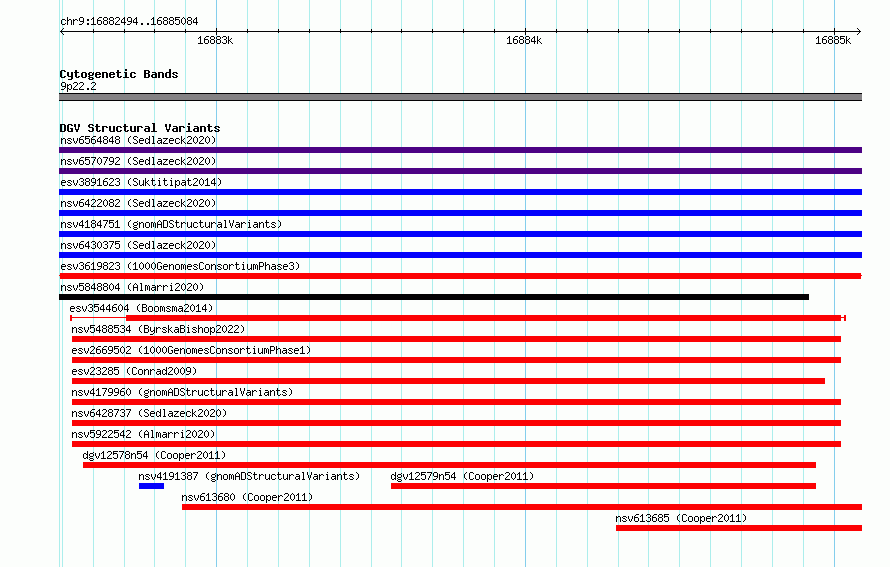This screenshot has width=890, height=567.
Task: Select the nsv6430375 blue variant bar
Action: coord(460,255)
